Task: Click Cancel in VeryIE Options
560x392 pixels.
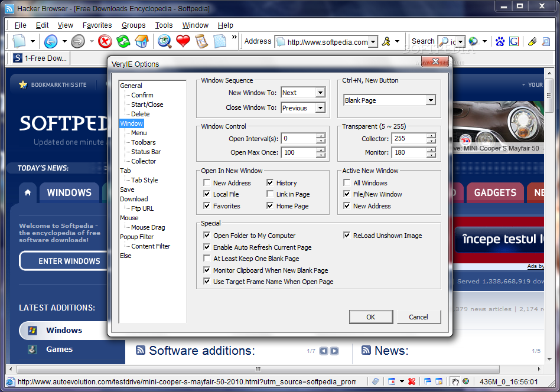Action: tap(419, 316)
